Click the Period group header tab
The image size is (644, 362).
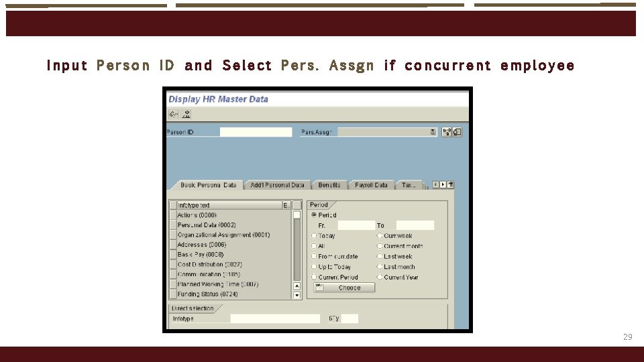tap(321, 205)
